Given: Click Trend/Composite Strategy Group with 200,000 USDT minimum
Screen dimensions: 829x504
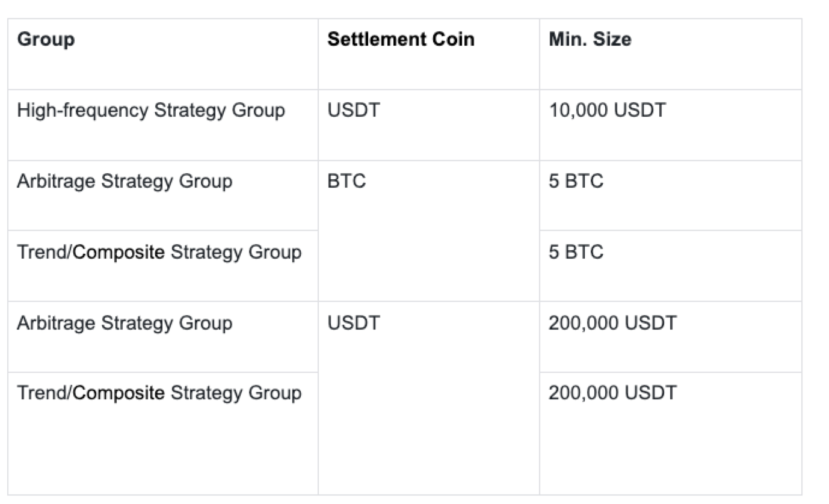Looking at the screenshot, I should click(163, 434).
